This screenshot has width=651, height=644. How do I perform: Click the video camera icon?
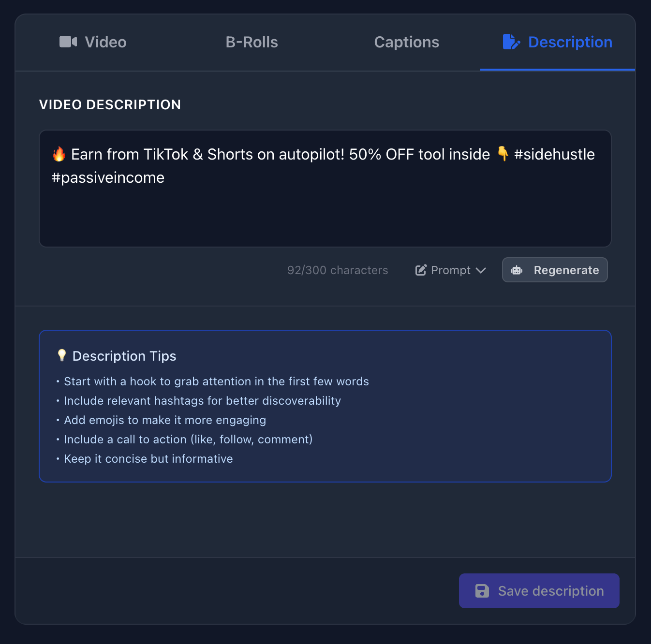click(x=68, y=42)
